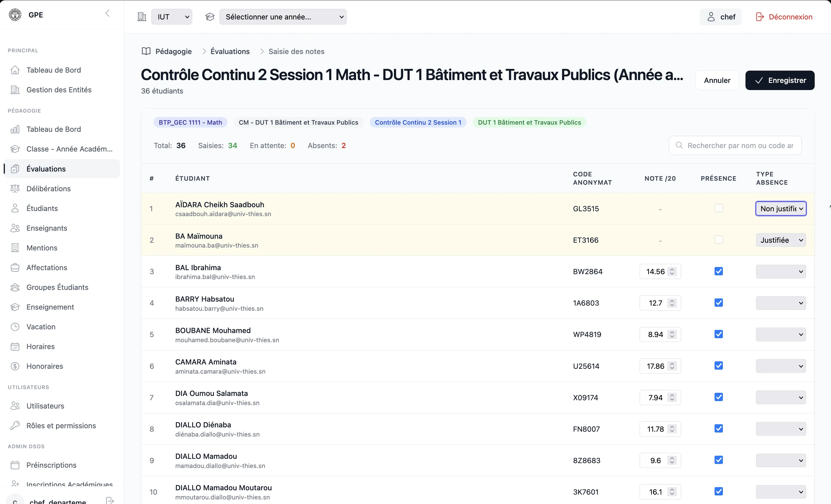Uncheck presence for CAMARA Aminata

tap(718, 365)
